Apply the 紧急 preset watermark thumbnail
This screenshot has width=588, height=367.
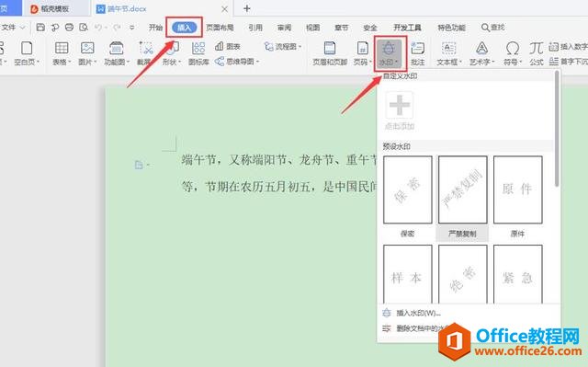click(518, 274)
